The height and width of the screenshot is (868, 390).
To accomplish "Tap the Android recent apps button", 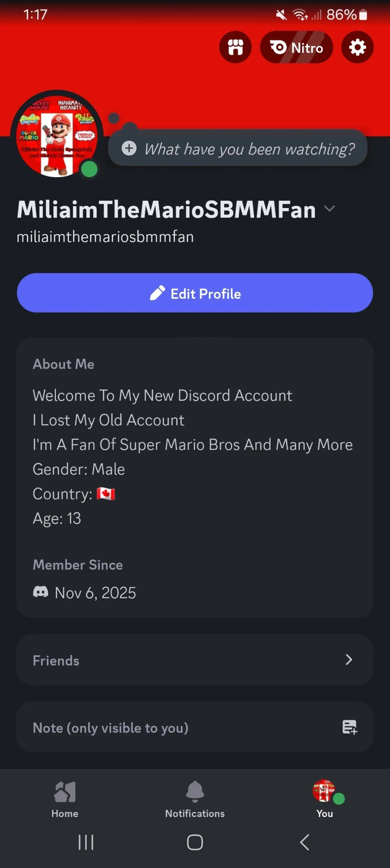I will [86, 842].
